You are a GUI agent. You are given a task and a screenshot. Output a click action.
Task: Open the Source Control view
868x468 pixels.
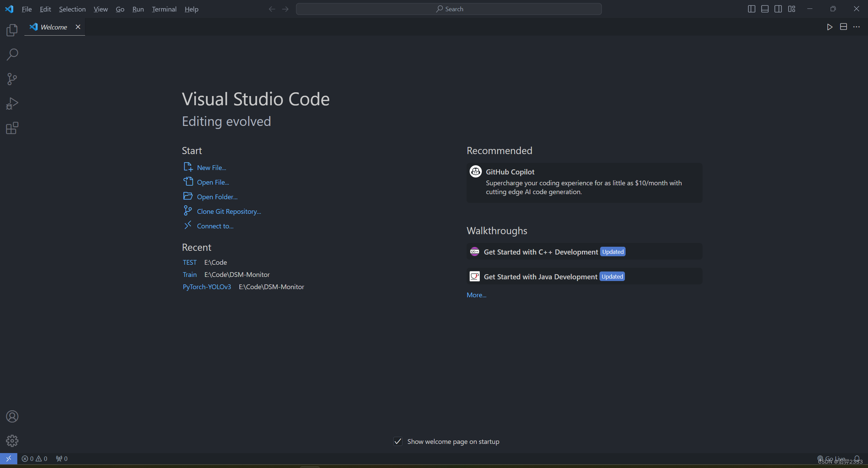click(x=12, y=79)
